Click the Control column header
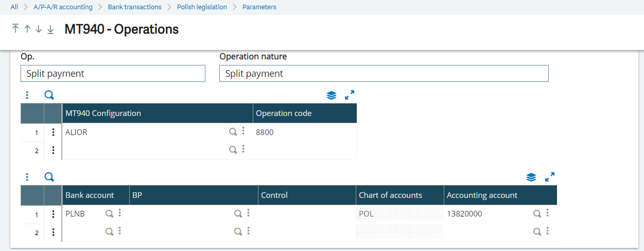The width and height of the screenshot is (644, 251). tap(307, 195)
